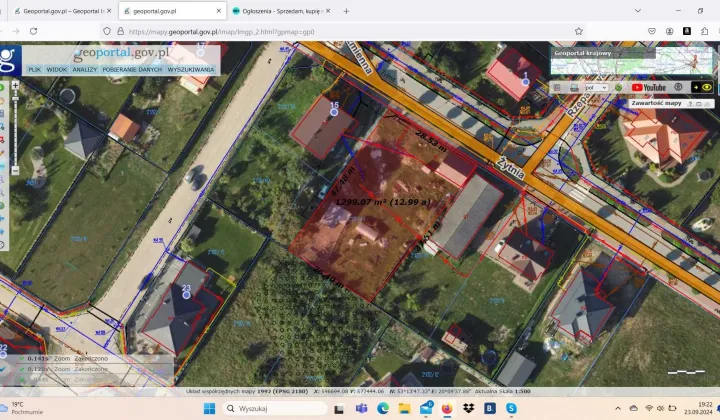720x420 pixels.
Task: Expand the POBIERANIE DANYCH menu
Action: pos(132,70)
